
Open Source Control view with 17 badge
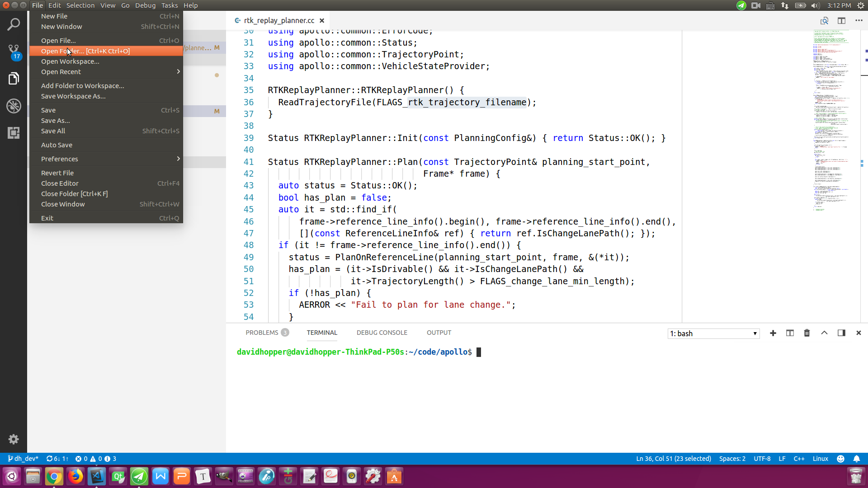click(x=14, y=52)
